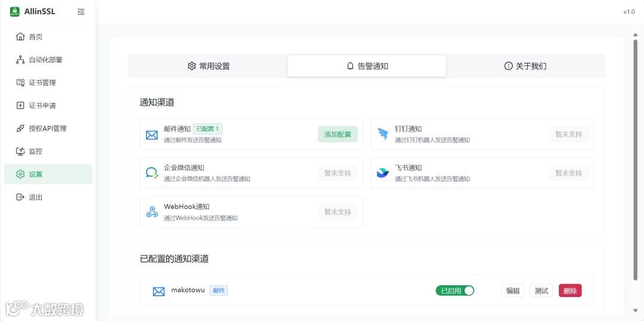This screenshot has height=321, width=644.
Task: Click the envelope icon beside makotowu
Action: pyautogui.click(x=159, y=291)
